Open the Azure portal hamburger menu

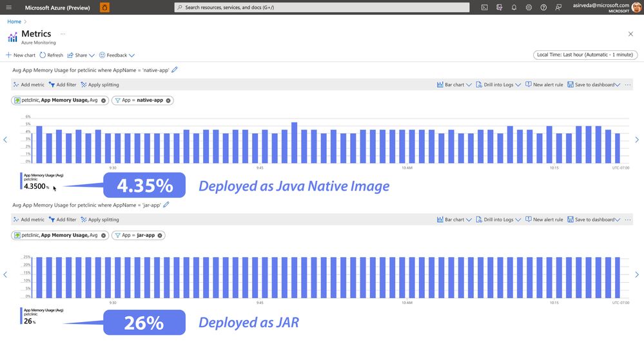(8, 7)
